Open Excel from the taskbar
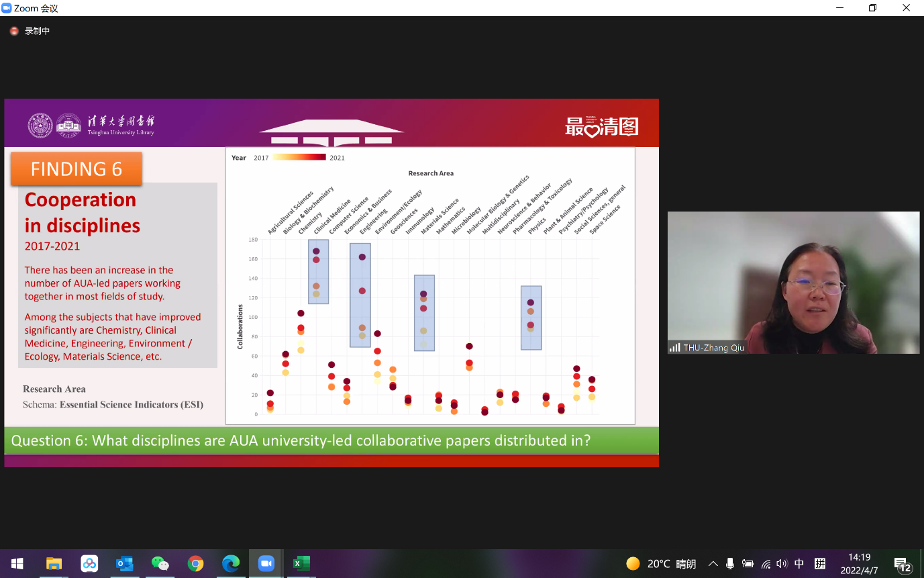This screenshot has height=578, width=924. click(x=301, y=564)
